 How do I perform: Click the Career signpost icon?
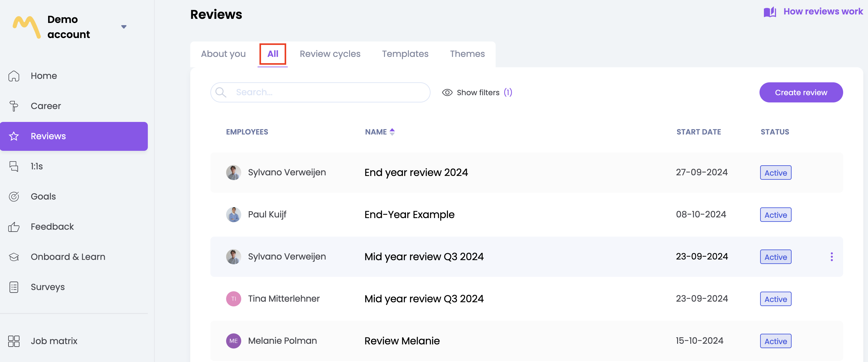(x=14, y=106)
